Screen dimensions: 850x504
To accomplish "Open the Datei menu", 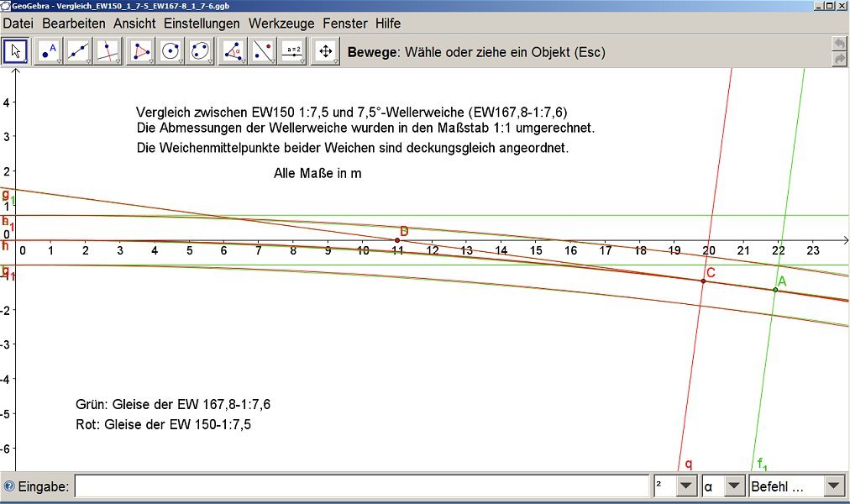I will click(18, 24).
